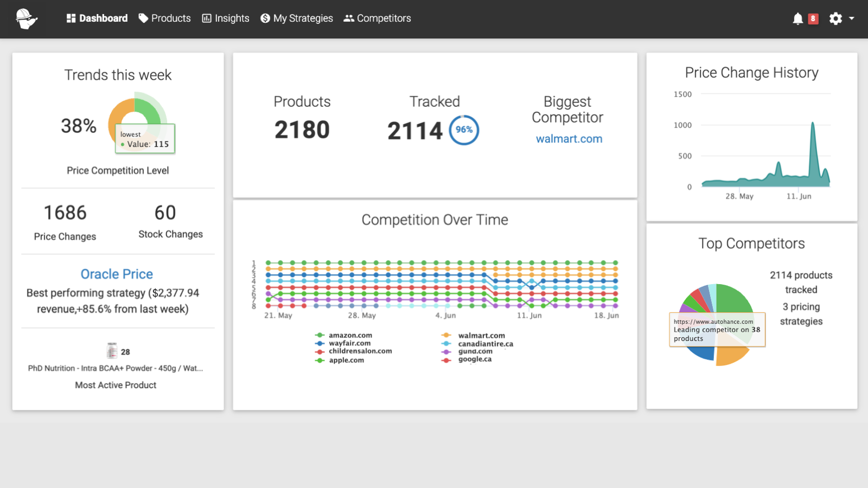Open the Oracle Price strategy link
Screen dimensions: 868x488
tap(117, 274)
